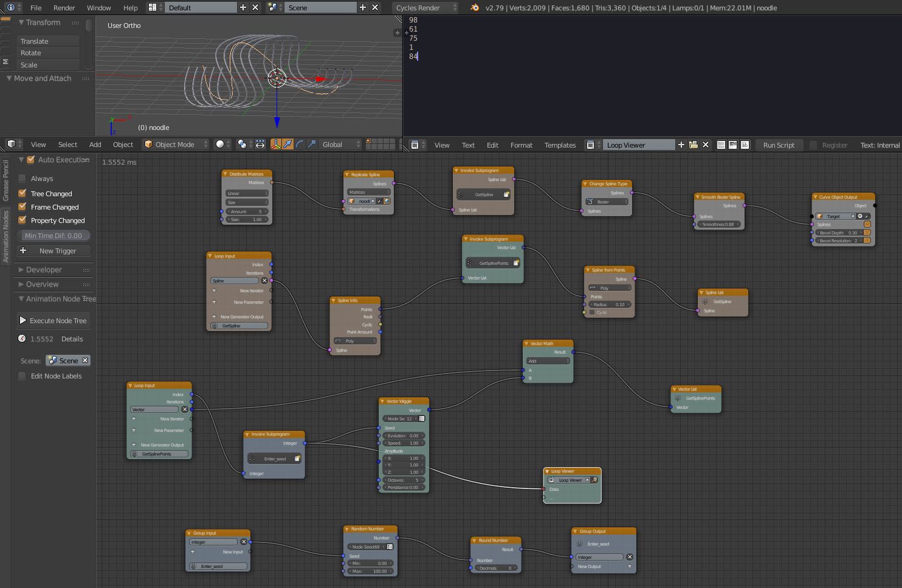
Task: Click the Execute Node Tree button
Action: 53,320
